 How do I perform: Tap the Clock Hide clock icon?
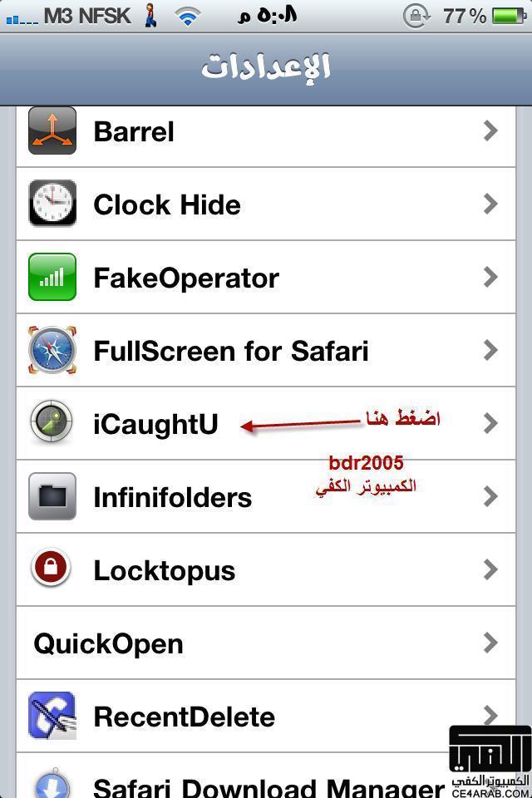coord(52,203)
